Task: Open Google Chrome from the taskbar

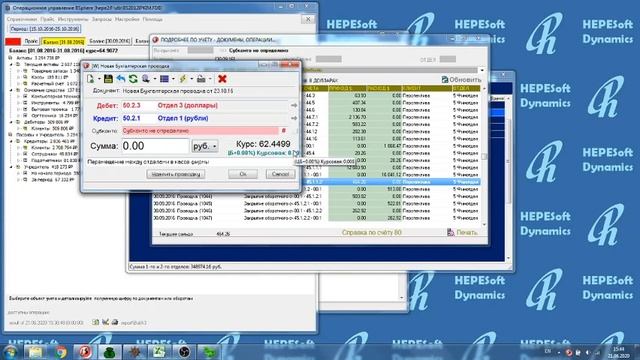Action: pos(61,352)
